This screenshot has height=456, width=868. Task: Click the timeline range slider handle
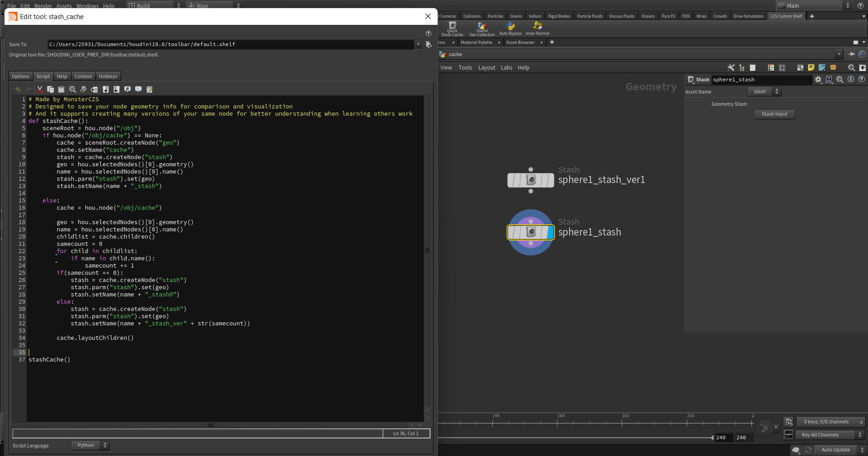click(x=712, y=437)
